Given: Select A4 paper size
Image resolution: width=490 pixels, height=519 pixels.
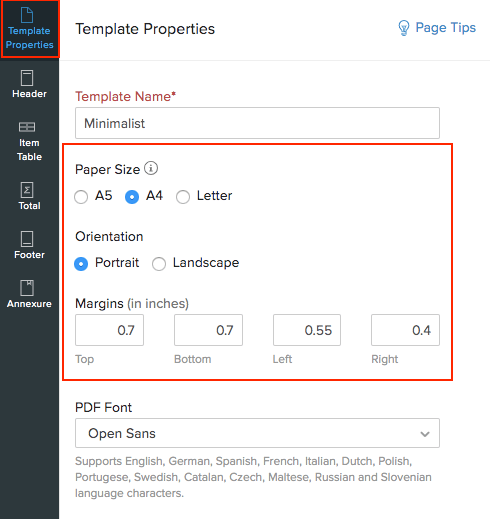Looking at the screenshot, I should pyautogui.click(x=132, y=197).
